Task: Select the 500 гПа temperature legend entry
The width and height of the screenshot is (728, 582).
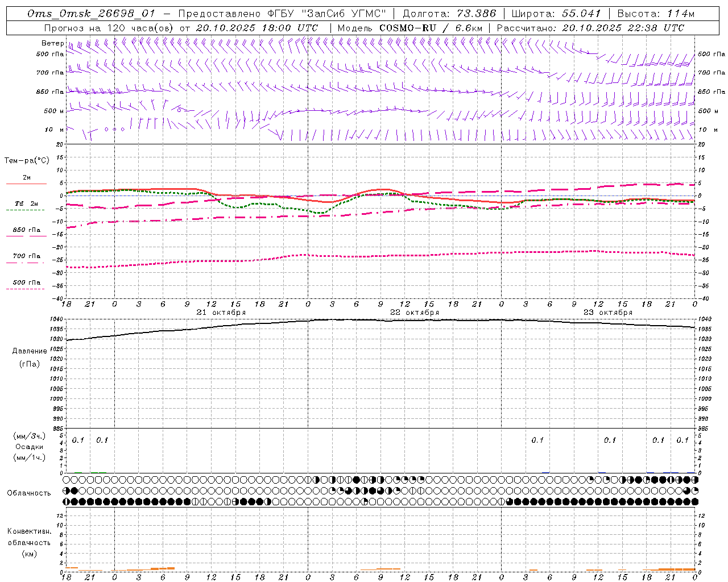Action: click(x=26, y=285)
